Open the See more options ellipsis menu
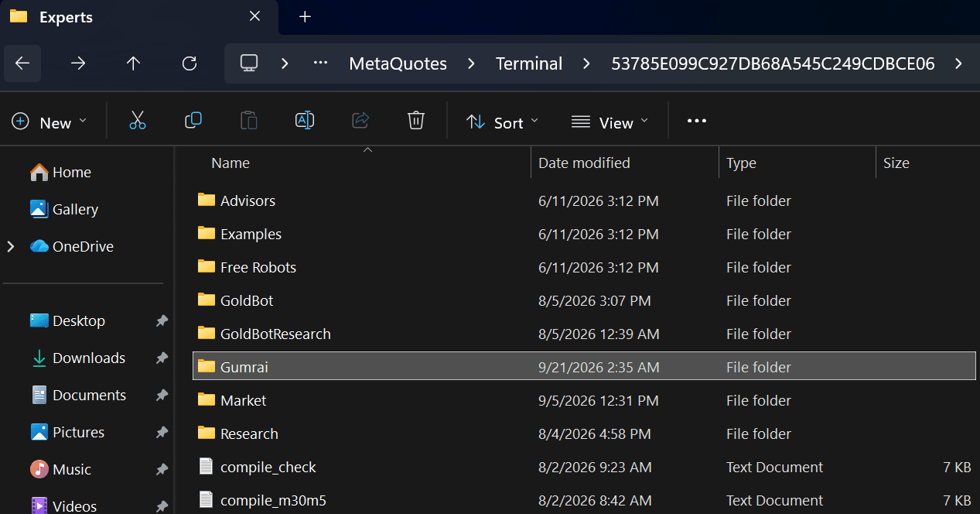Image resolution: width=980 pixels, height=514 pixels. [697, 122]
